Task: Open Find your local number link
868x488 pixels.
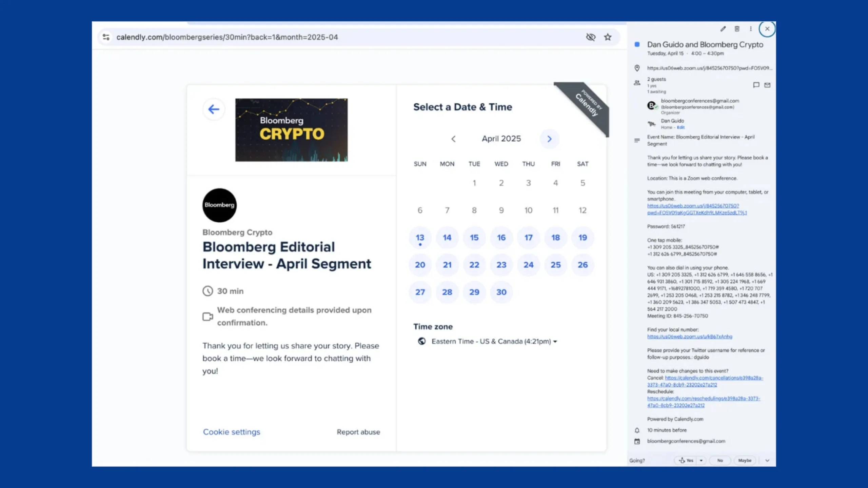Action: [x=690, y=337]
